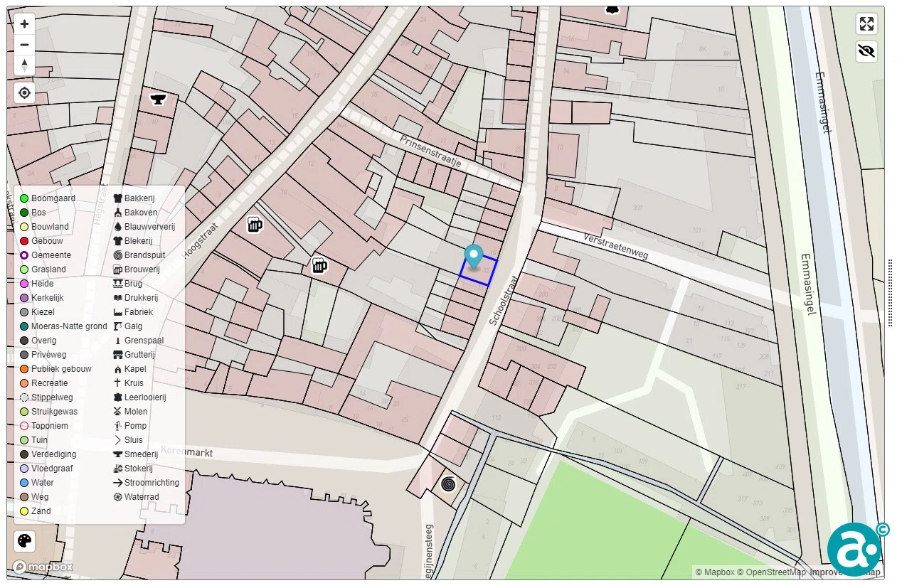The width and height of the screenshot is (897, 588).
Task: Click the Publiek gebouw orange legend swatch
Action: coord(24,369)
